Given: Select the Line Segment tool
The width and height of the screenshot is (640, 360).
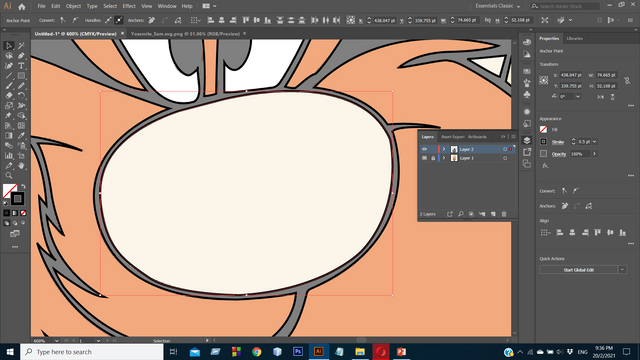Looking at the screenshot, I should (9, 76).
